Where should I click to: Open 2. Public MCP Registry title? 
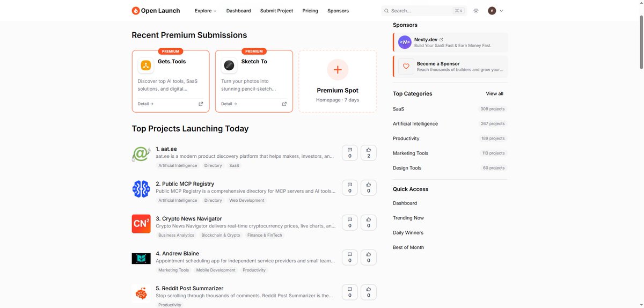(x=185, y=184)
